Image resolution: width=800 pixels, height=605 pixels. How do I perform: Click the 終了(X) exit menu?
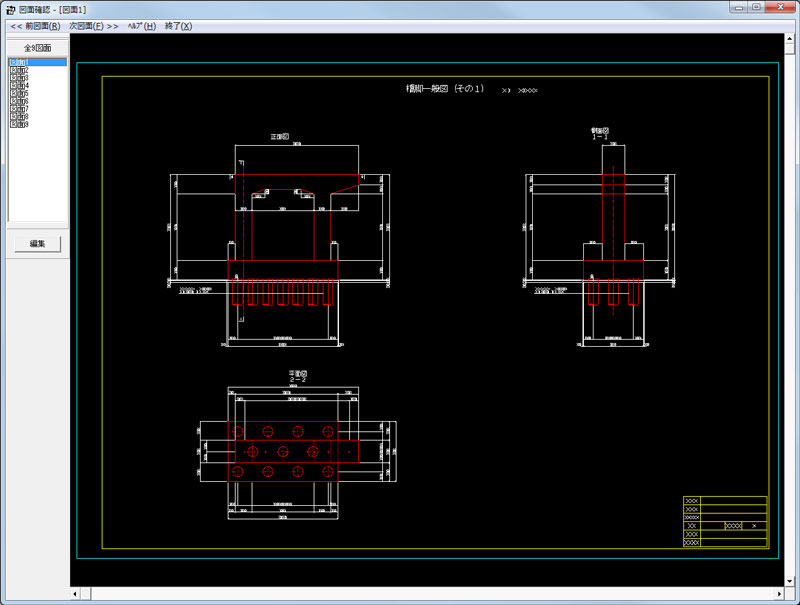coord(179,26)
